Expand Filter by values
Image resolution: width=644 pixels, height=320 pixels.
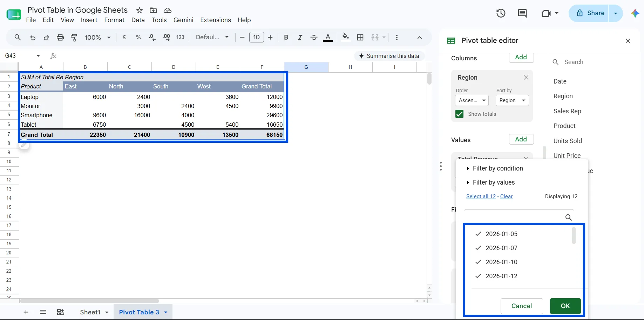[490, 182]
